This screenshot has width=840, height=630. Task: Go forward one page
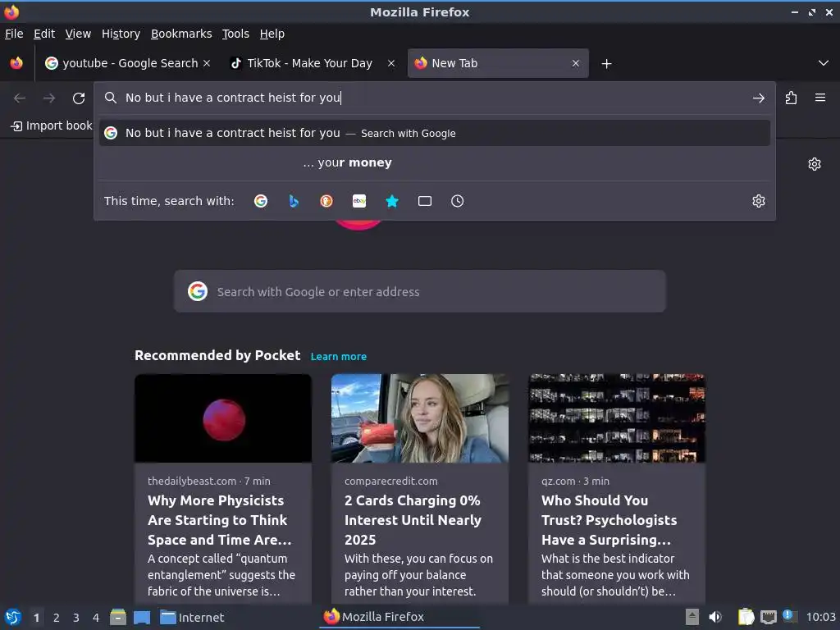click(x=49, y=98)
